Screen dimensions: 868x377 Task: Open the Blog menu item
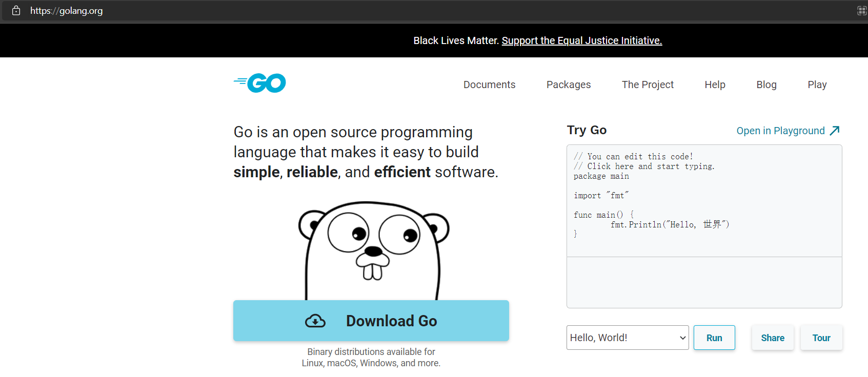[x=766, y=85]
